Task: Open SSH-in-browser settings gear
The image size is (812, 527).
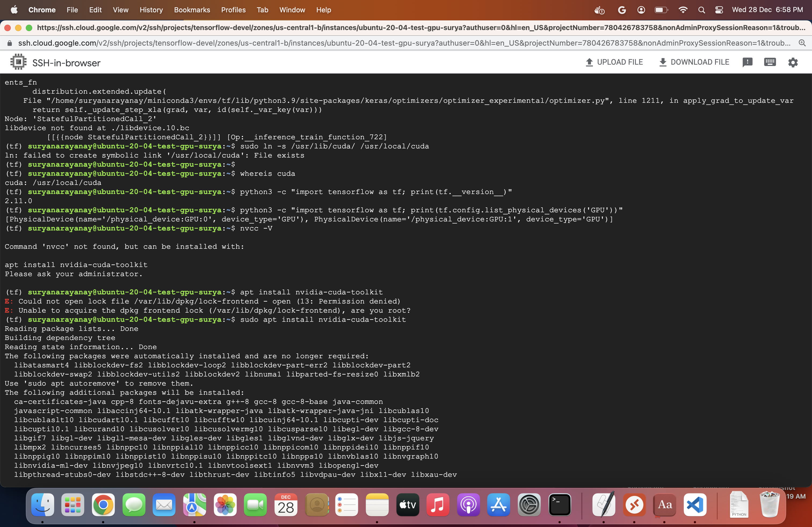Action: (x=793, y=62)
